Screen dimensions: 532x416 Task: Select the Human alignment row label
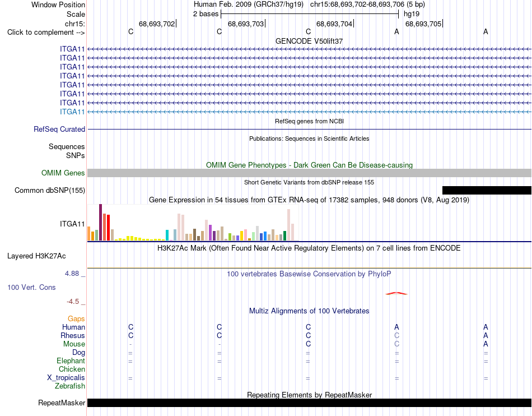[73, 327]
